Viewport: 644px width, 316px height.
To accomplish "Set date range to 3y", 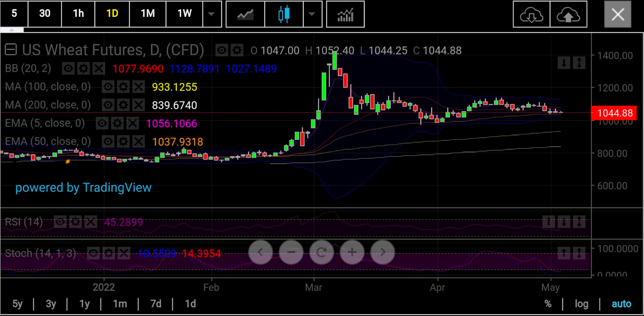I will point(51,304).
